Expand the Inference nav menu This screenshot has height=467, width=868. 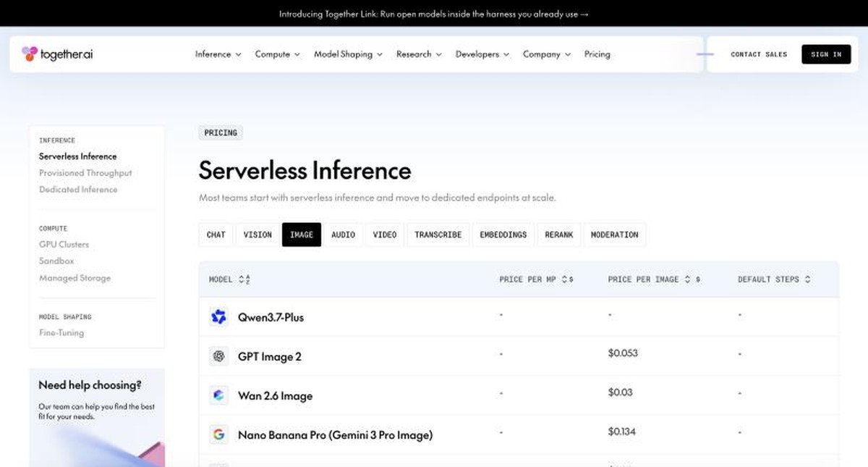coord(218,54)
